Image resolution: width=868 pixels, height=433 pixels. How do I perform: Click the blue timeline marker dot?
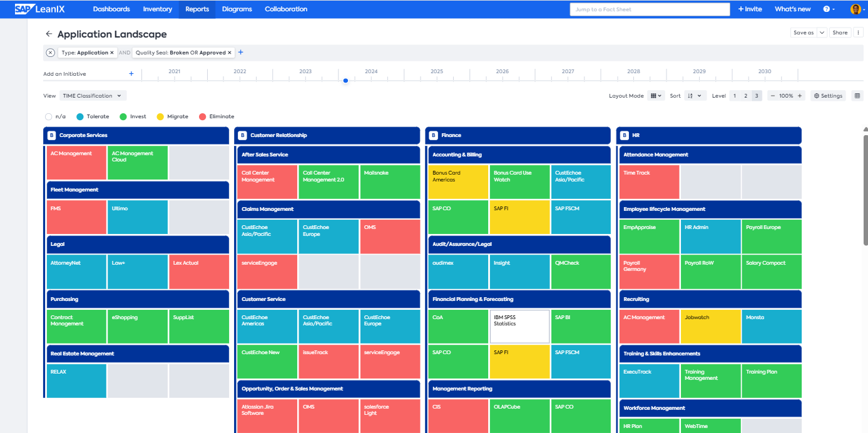(x=345, y=81)
